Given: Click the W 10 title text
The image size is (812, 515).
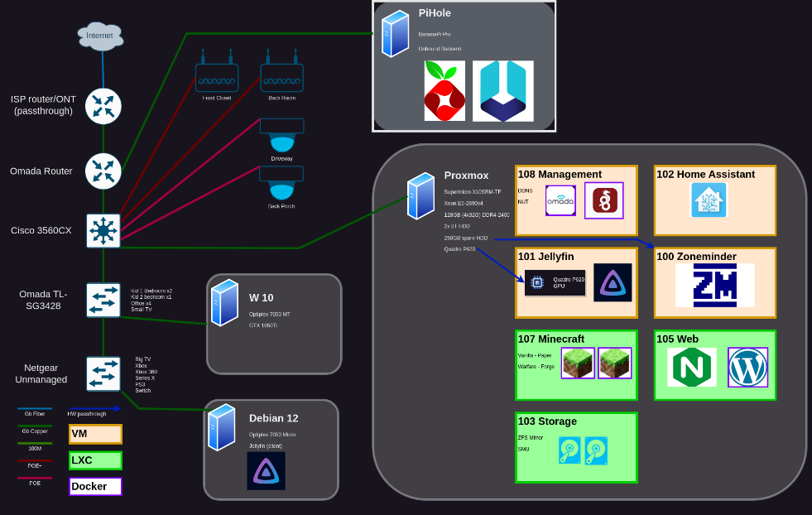Looking at the screenshot, I should [261, 298].
